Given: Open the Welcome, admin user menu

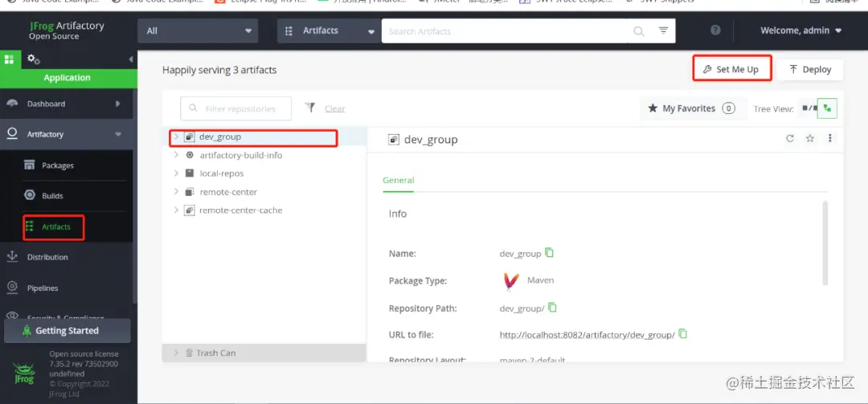Looking at the screenshot, I should 800,31.
